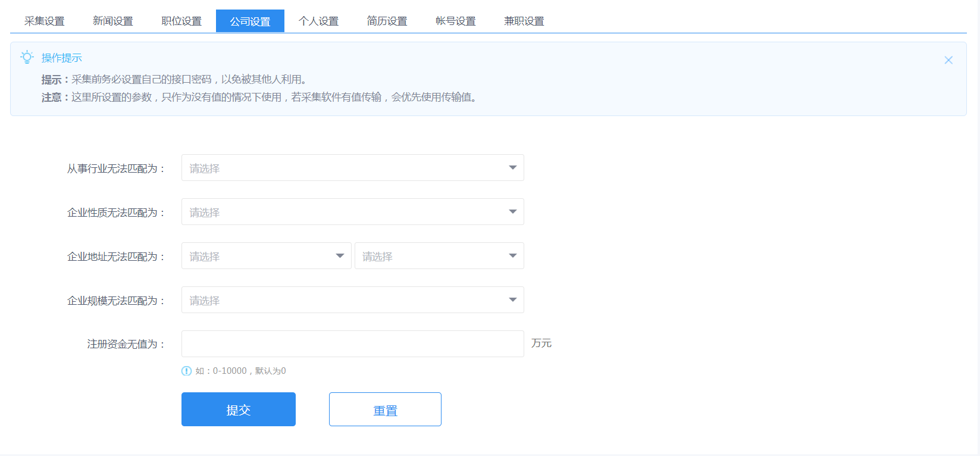Click the 重置 button
980x456 pixels.
coord(385,410)
